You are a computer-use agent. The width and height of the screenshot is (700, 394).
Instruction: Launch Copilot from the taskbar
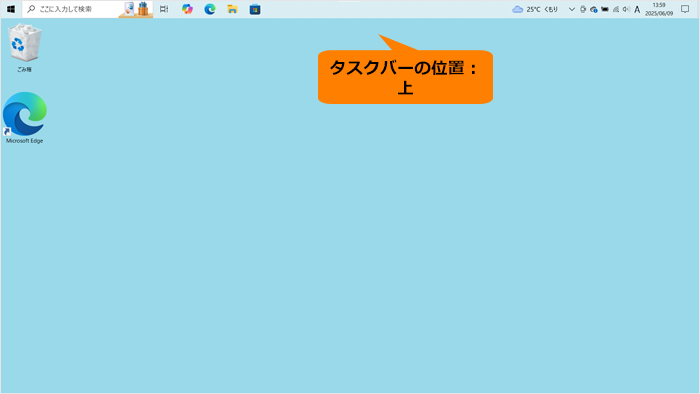tap(187, 9)
